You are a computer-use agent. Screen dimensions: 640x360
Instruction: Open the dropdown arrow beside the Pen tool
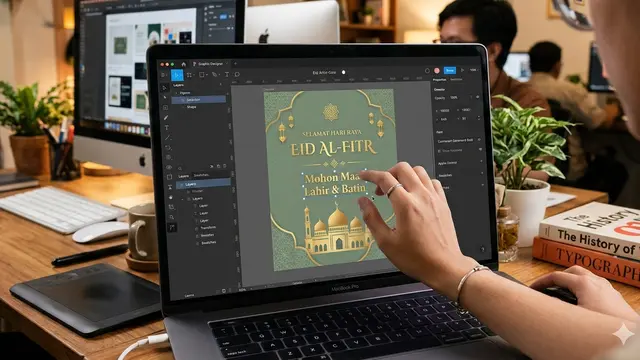click(219, 74)
